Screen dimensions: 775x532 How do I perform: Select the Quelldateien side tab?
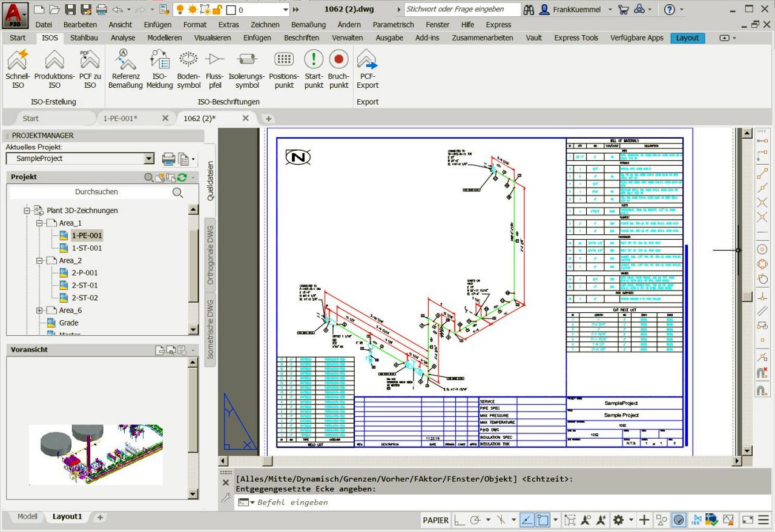(x=210, y=180)
